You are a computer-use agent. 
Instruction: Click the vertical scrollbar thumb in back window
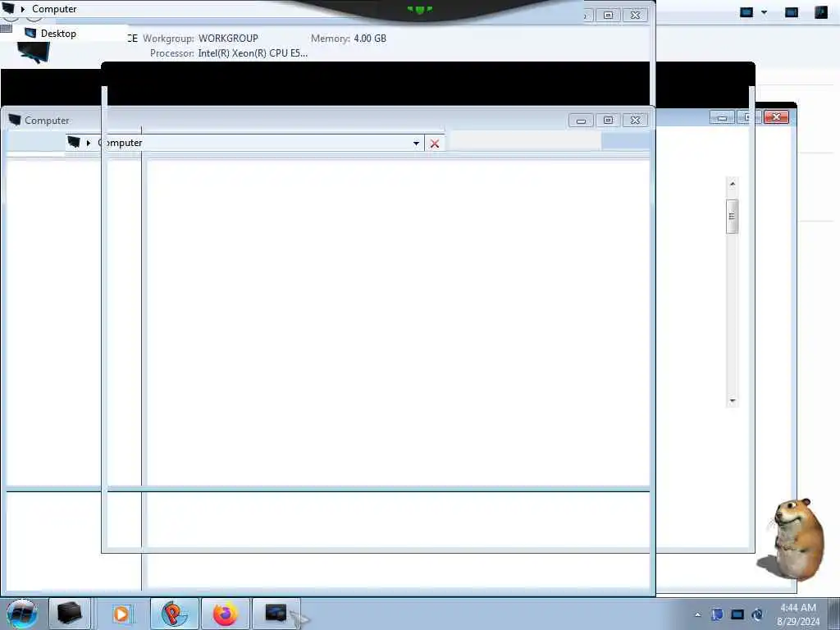(x=733, y=217)
